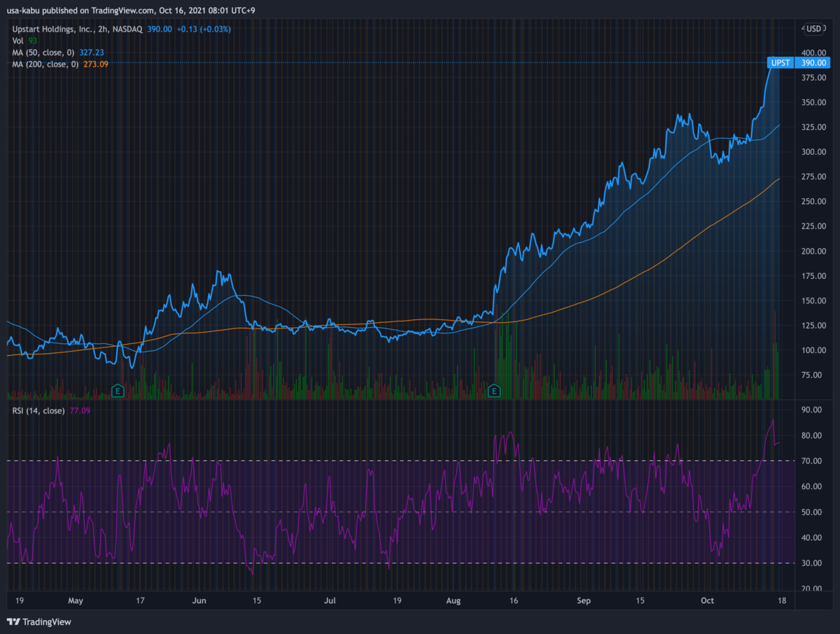Click the 175.00 price axis label
Viewport: 840px width, 634px height.
tap(815, 276)
